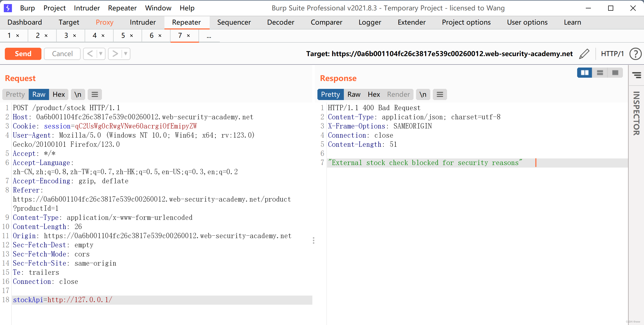Toggle request non-printable \n characters
Image resolution: width=644 pixels, height=325 pixels.
78,94
